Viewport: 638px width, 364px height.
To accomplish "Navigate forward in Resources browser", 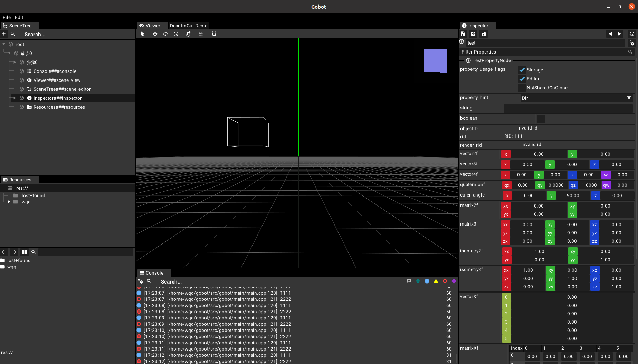I will tap(14, 252).
